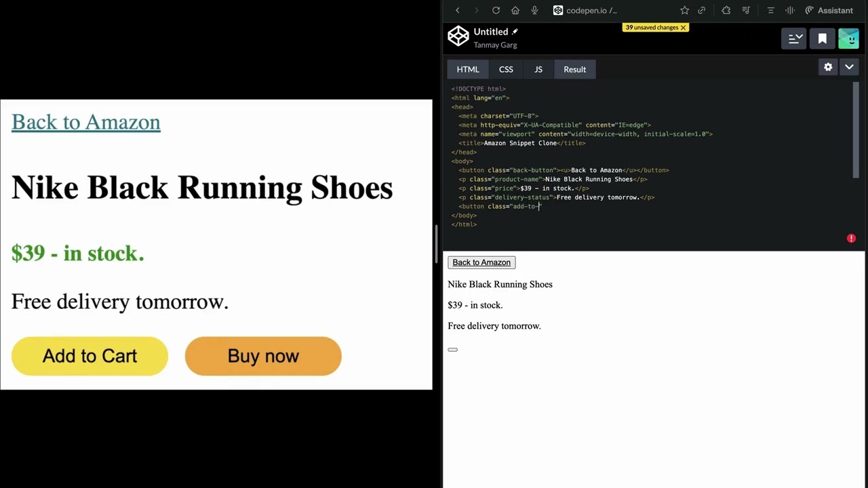Click the red error indicator icon
This screenshot has width=868, height=488.
pos(851,239)
